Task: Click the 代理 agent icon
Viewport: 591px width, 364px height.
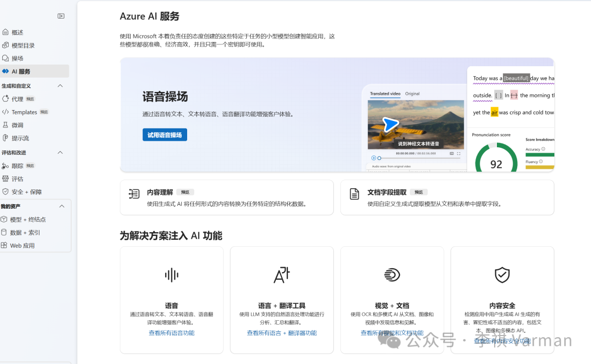Action: 5,99
